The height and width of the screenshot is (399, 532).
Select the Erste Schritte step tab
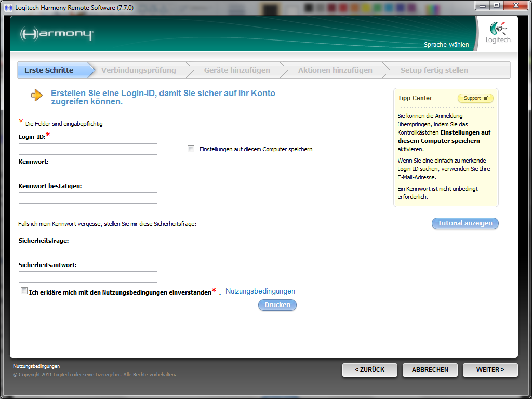coord(49,70)
